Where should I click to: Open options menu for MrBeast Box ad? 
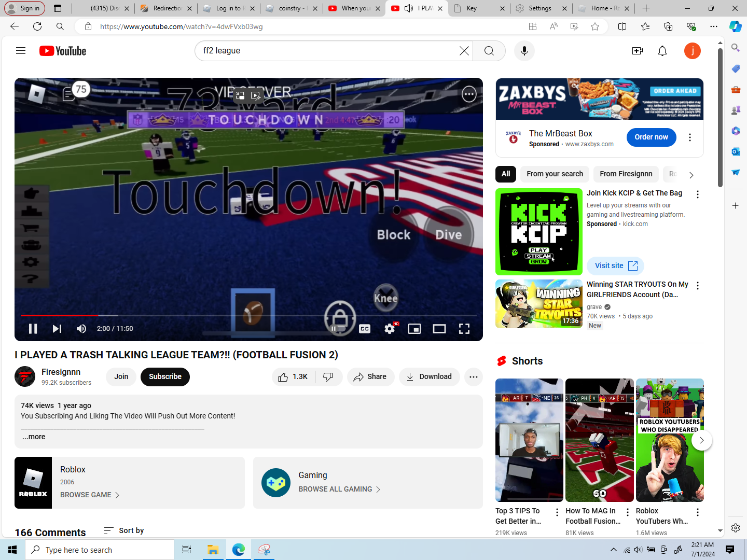coord(690,137)
